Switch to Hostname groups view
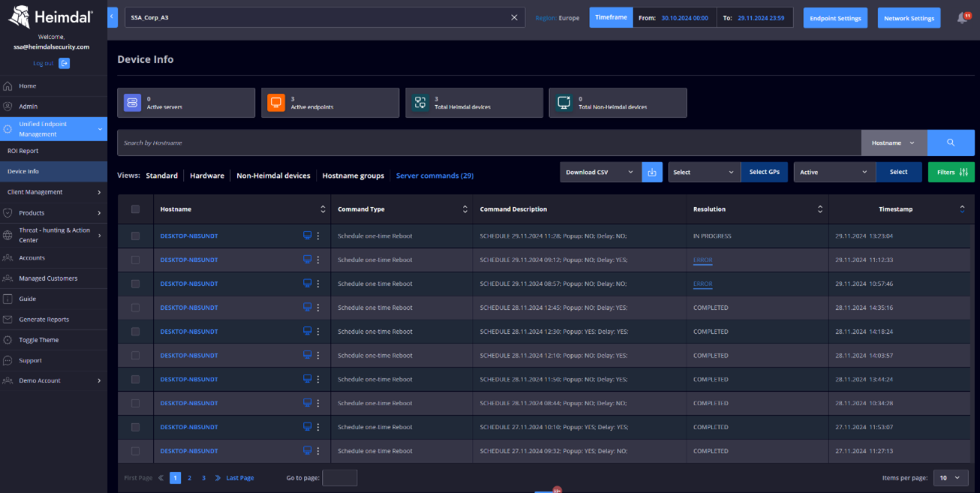 click(353, 176)
